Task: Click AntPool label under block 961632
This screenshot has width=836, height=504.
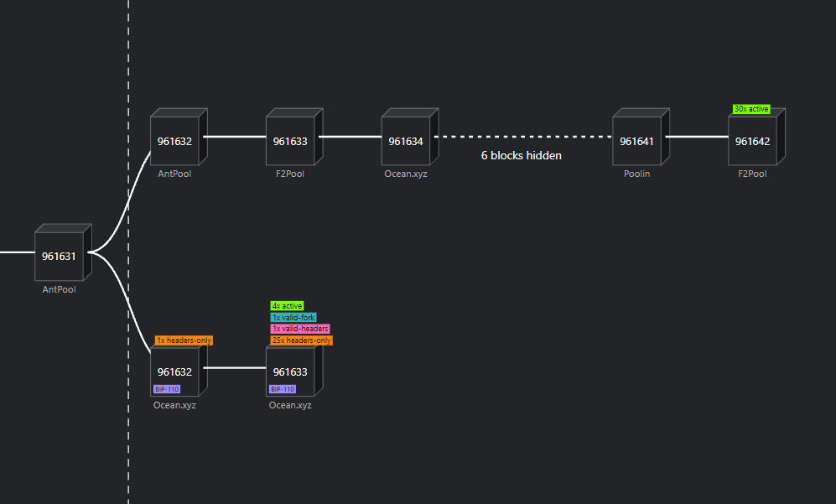Action: click(174, 174)
